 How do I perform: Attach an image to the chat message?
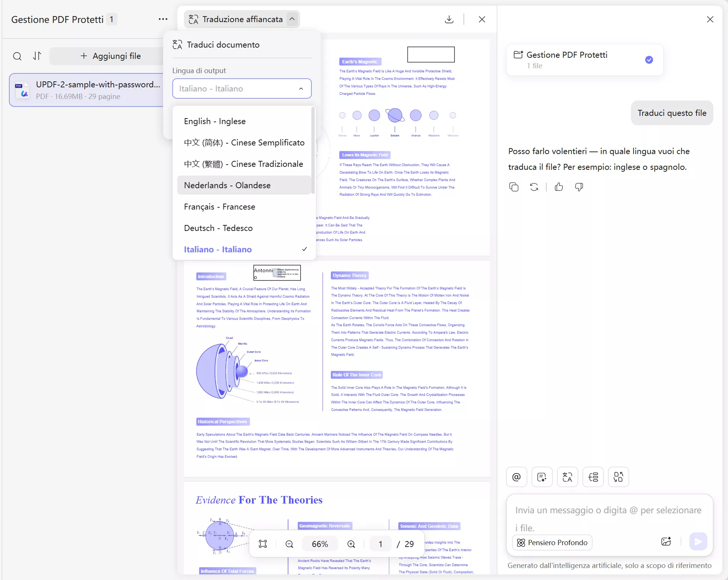[666, 541]
